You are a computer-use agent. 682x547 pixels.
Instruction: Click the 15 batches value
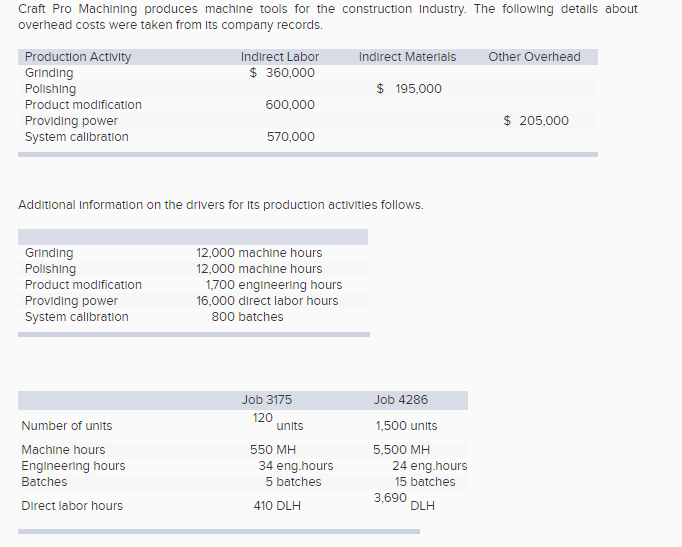point(425,482)
